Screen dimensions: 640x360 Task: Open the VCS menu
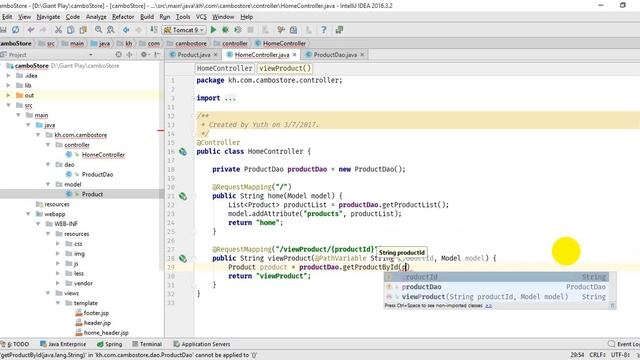[201, 17]
